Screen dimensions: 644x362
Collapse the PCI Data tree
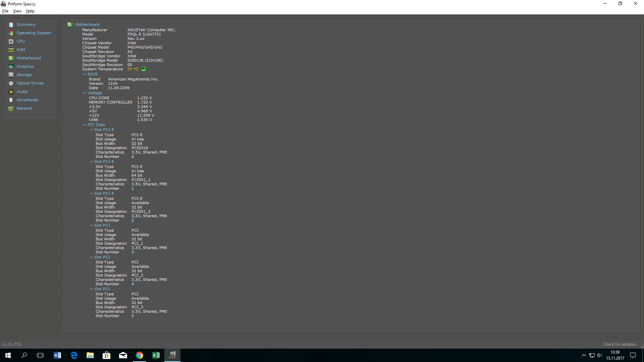(85, 125)
